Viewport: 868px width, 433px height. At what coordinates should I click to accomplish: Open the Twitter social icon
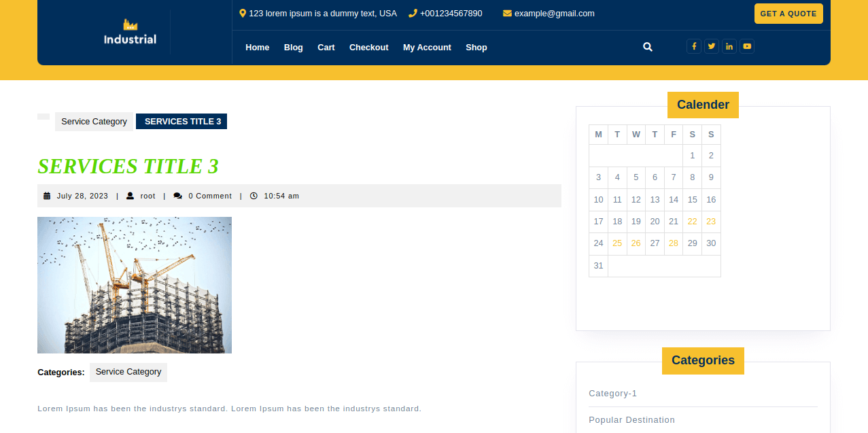(711, 46)
